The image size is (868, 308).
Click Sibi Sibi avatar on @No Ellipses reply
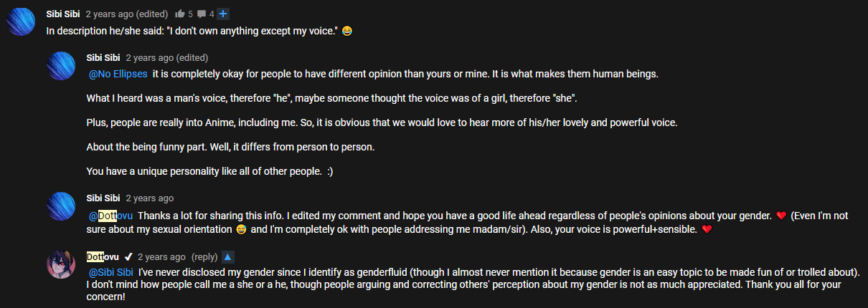[61, 65]
